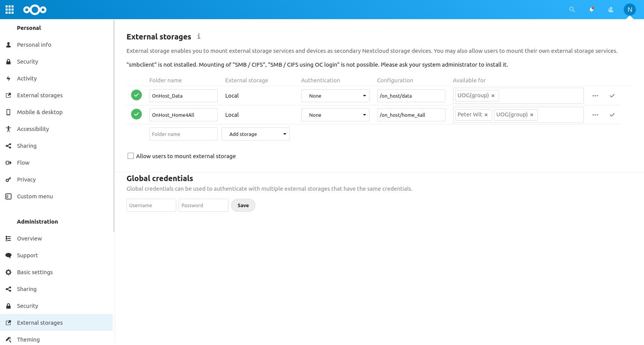Open the notifications bell icon
Viewport: 644px width, 345px height.
[x=591, y=10]
